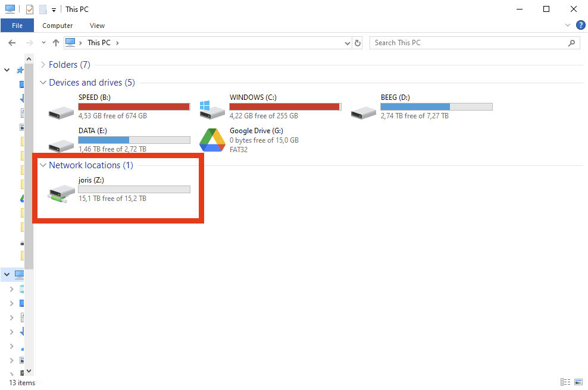Refresh the This PC view
This screenshot has height=390, width=588.
[x=358, y=43]
